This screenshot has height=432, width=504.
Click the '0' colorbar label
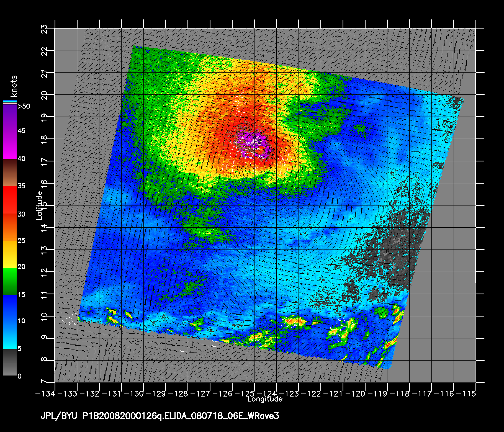(19, 376)
